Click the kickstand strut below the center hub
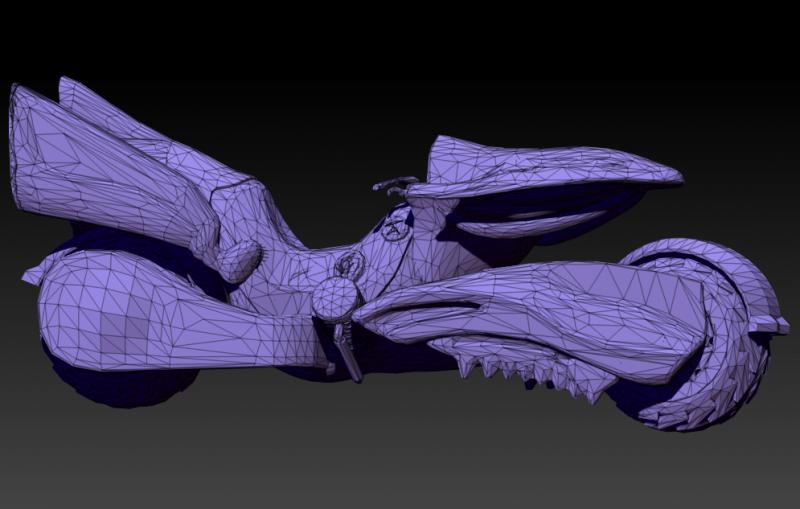This screenshot has height=509, width=800. [347, 353]
